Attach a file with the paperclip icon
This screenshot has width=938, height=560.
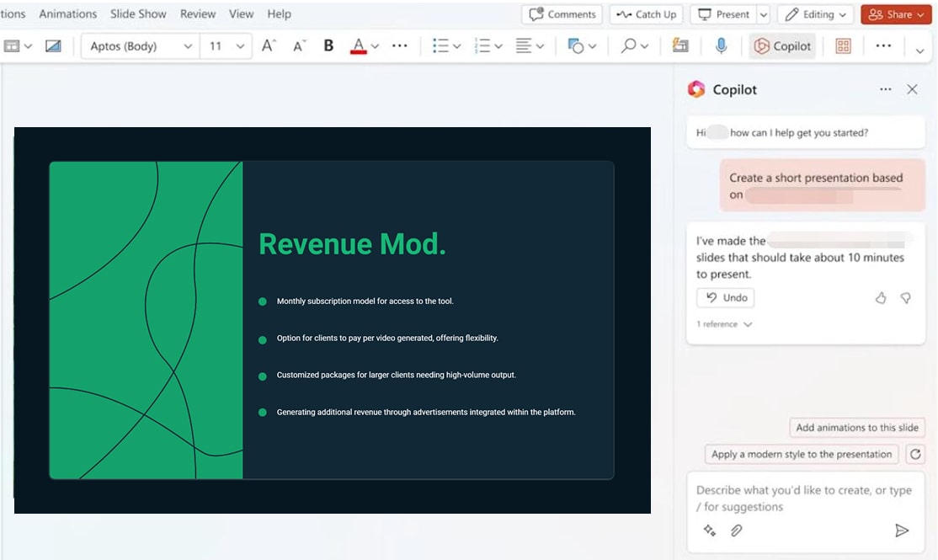[x=737, y=531]
